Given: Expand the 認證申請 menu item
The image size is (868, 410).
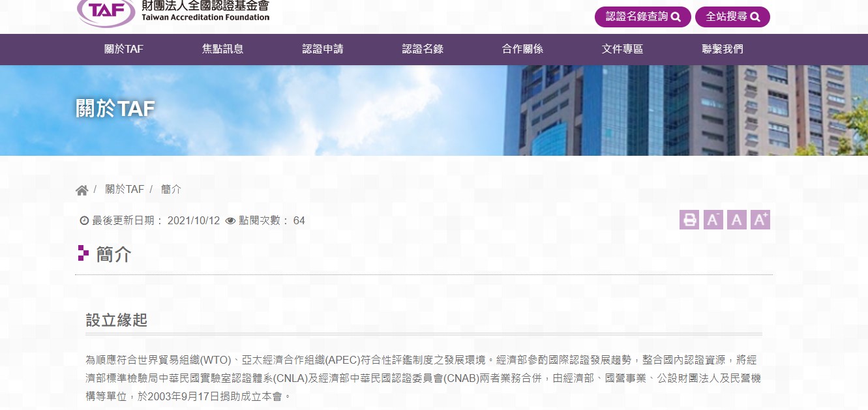Looking at the screenshot, I should 323,49.
